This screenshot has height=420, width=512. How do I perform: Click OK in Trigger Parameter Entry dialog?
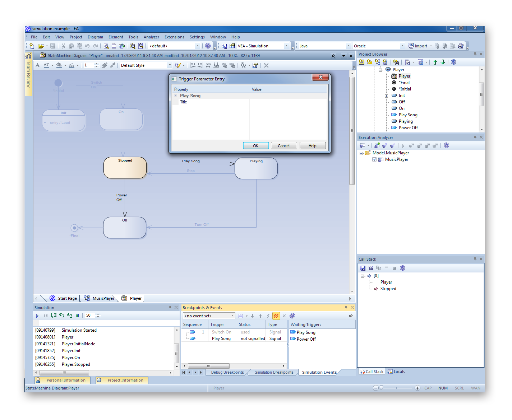[x=255, y=146]
